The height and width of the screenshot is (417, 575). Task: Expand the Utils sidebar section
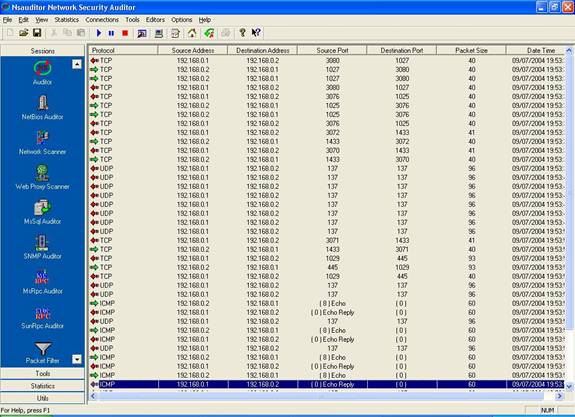click(x=43, y=398)
